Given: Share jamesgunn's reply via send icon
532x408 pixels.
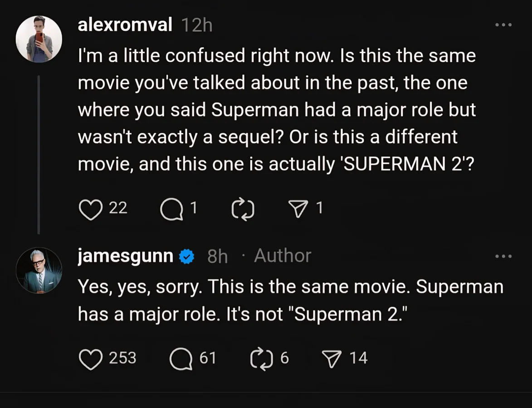Looking at the screenshot, I should [x=332, y=359].
